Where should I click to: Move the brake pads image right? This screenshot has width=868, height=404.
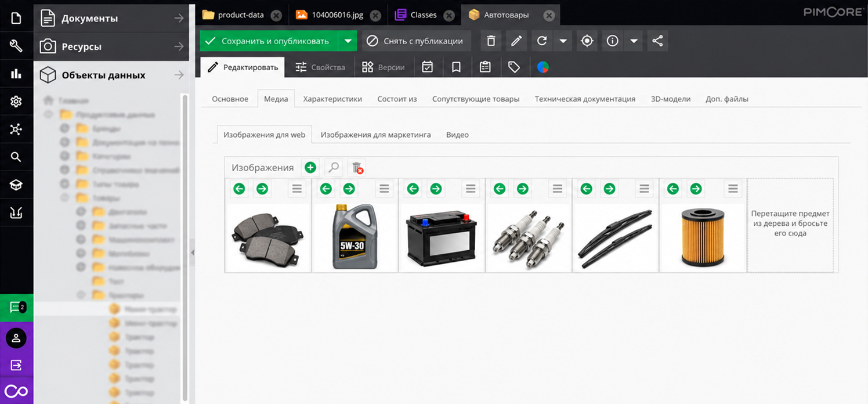262,189
